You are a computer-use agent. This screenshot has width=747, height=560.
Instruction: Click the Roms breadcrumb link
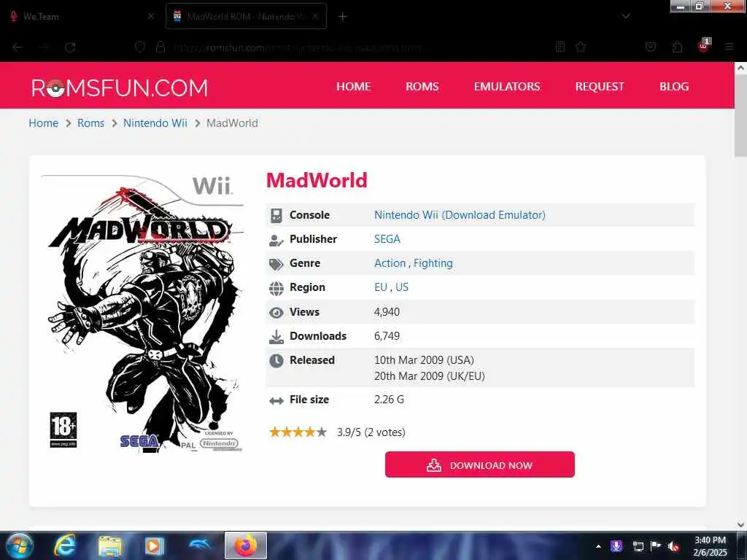click(x=91, y=123)
